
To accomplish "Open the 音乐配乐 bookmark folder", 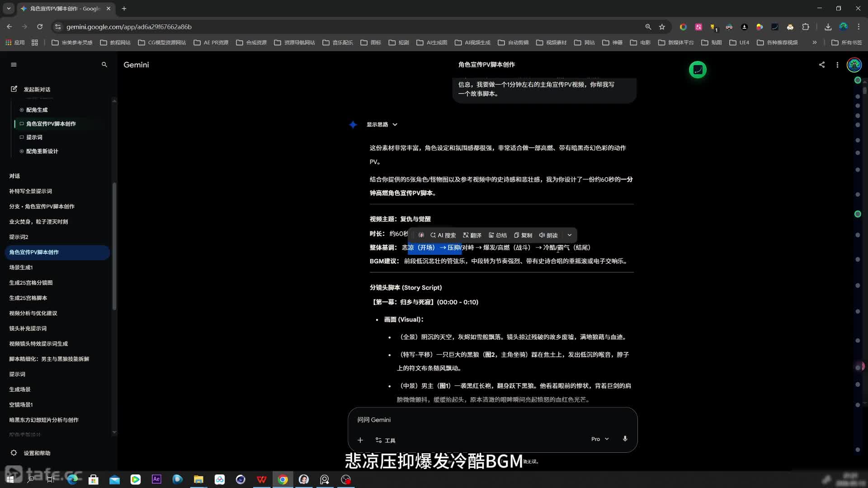I will pyautogui.click(x=338, y=42).
